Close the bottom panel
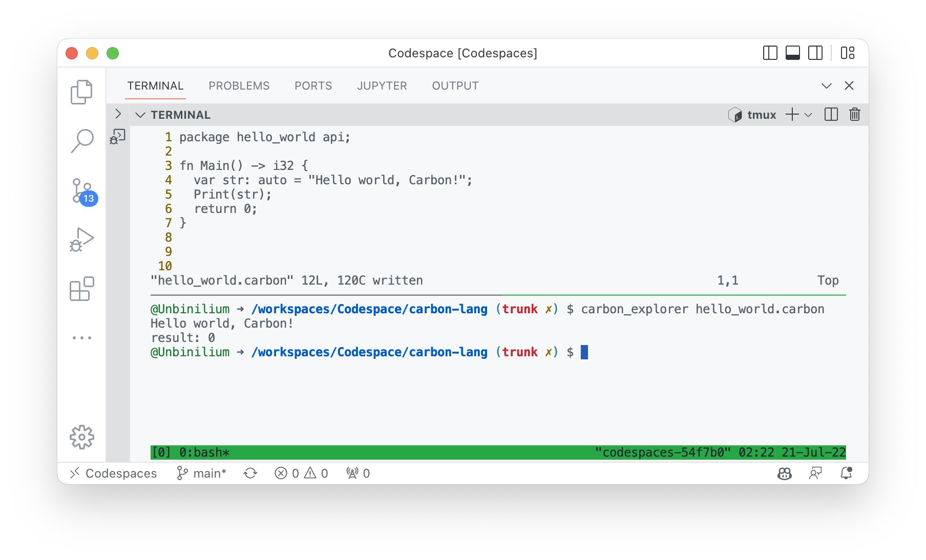Viewport: 926px width, 560px height. 849,86
